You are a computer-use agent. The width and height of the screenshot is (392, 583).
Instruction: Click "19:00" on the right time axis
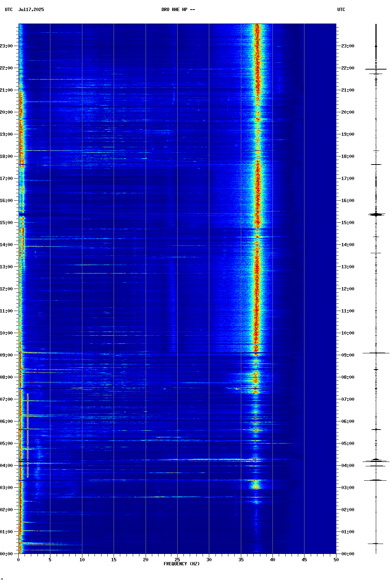click(348, 134)
